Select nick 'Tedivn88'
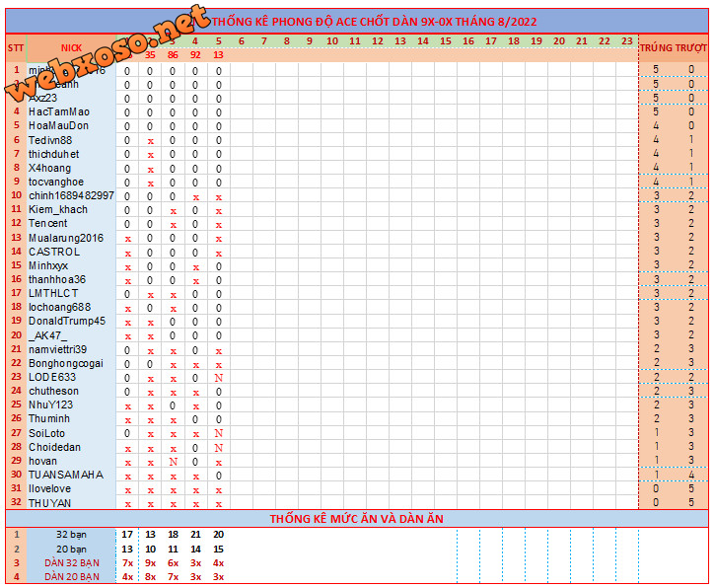The width and height of the screenshot is (714, 588). click(x=50, y=140)
